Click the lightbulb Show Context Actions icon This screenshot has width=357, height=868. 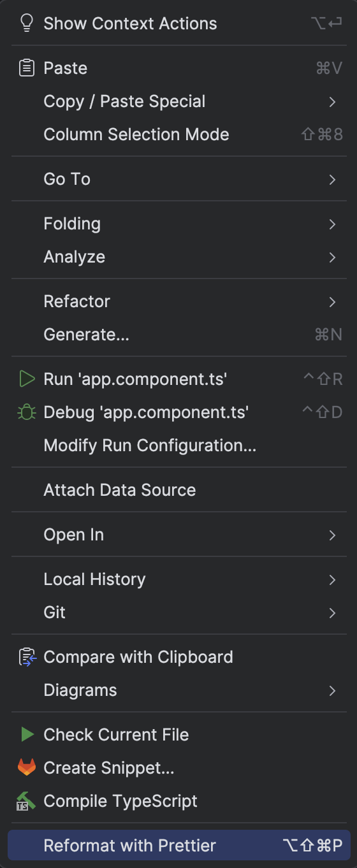[x=26, y=24]
